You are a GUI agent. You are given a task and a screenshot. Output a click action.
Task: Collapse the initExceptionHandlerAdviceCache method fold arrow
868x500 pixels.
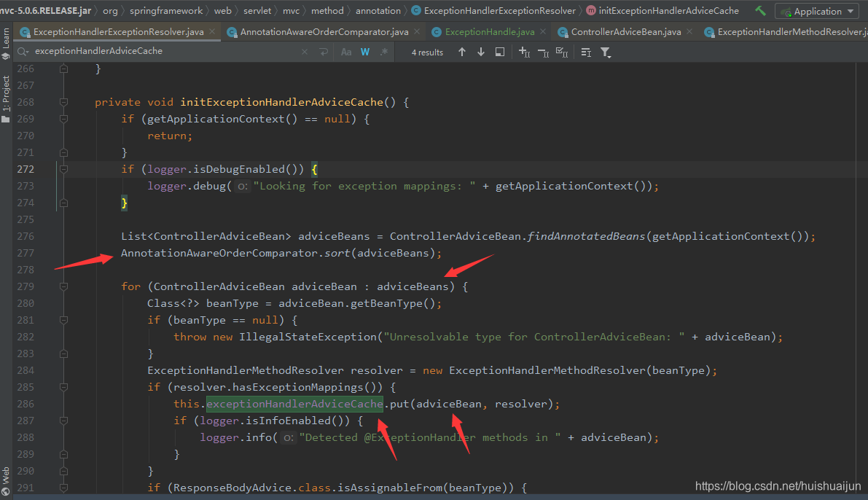coord(63,101)
